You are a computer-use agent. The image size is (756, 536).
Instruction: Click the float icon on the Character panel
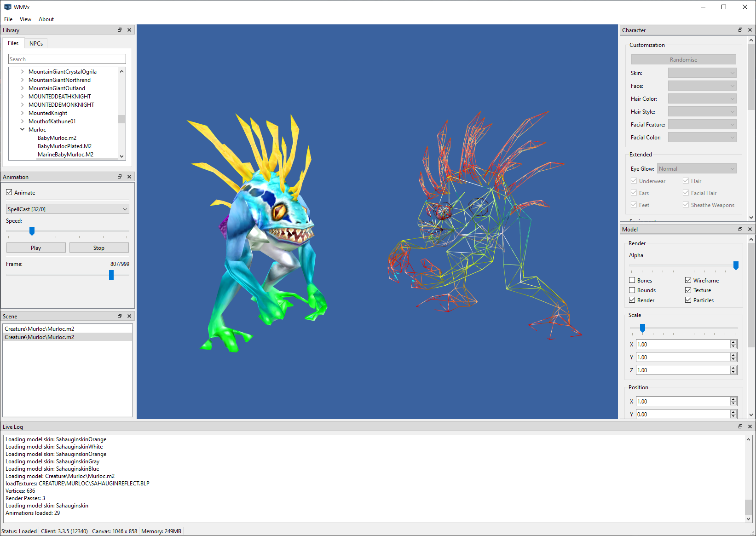pos(740,29)
